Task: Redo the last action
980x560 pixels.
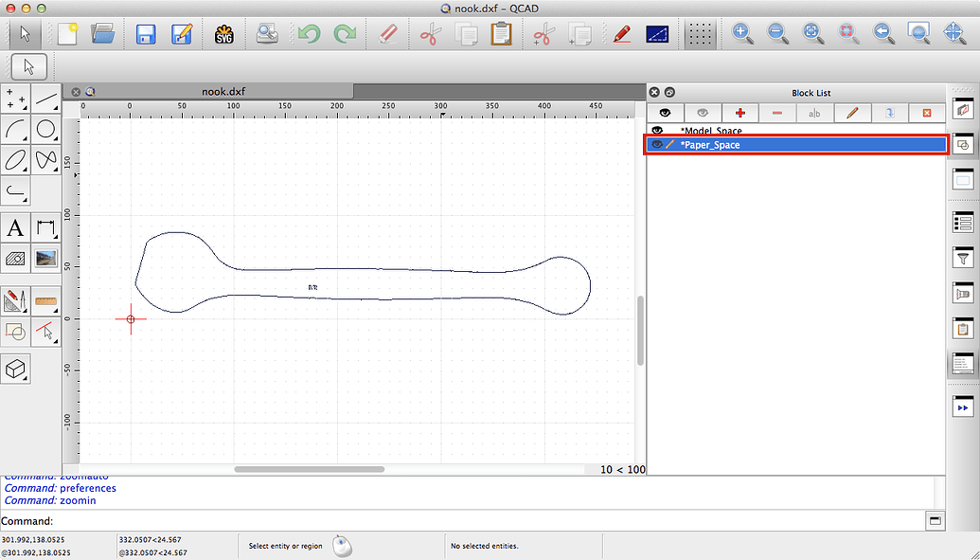Action: [x=345, y=34]
